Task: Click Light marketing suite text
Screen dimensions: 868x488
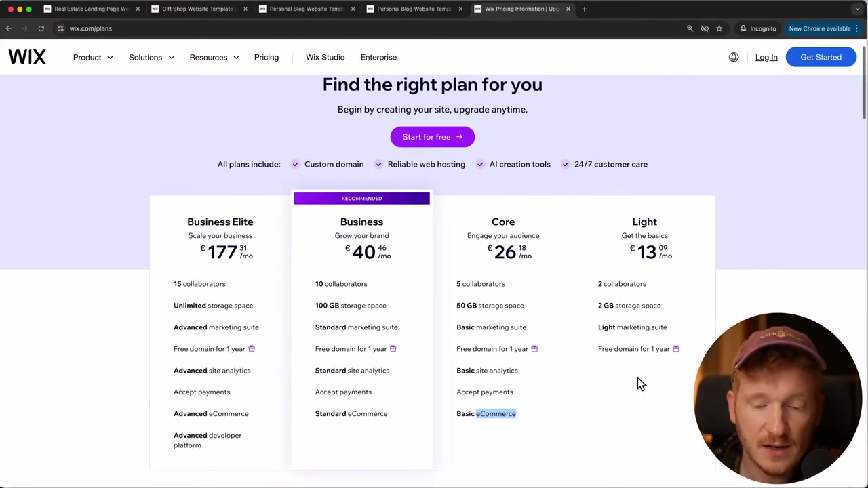Action: click(632, 327)
